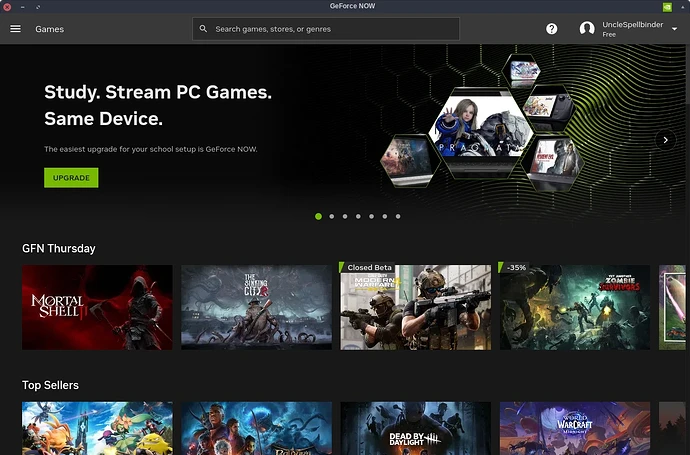This screenshot has width=690, height=455.
Task: Select the third carousel page dot
Action: pos(345,216)
